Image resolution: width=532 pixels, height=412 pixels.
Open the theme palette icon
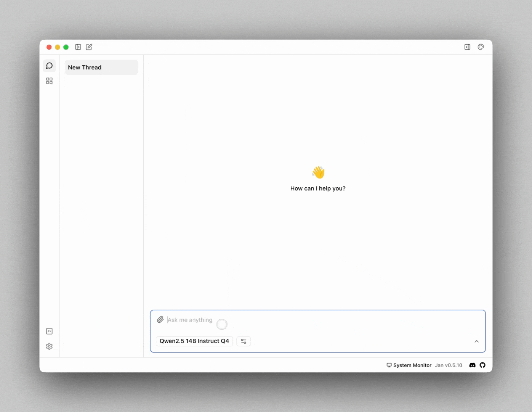coord(481,47)
